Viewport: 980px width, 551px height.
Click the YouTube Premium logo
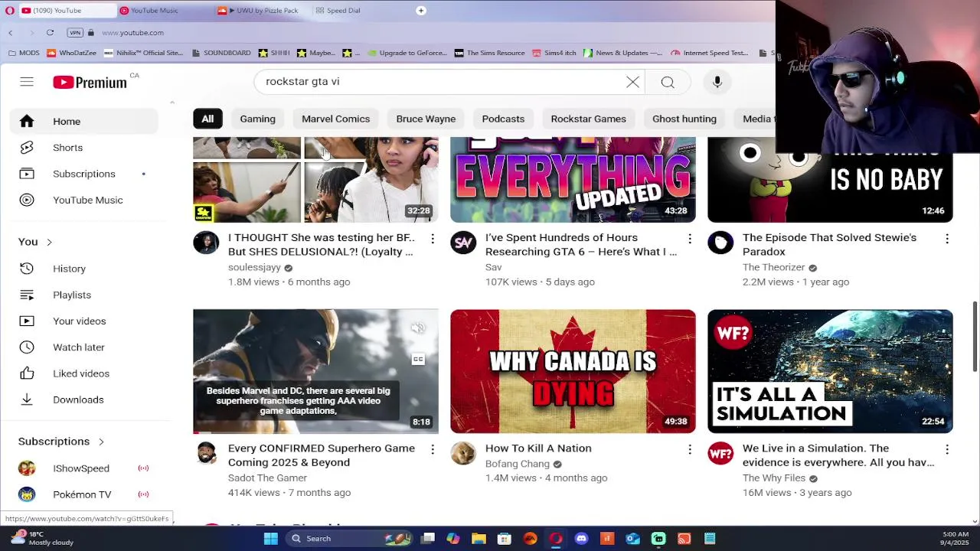[x=90, y=82]
